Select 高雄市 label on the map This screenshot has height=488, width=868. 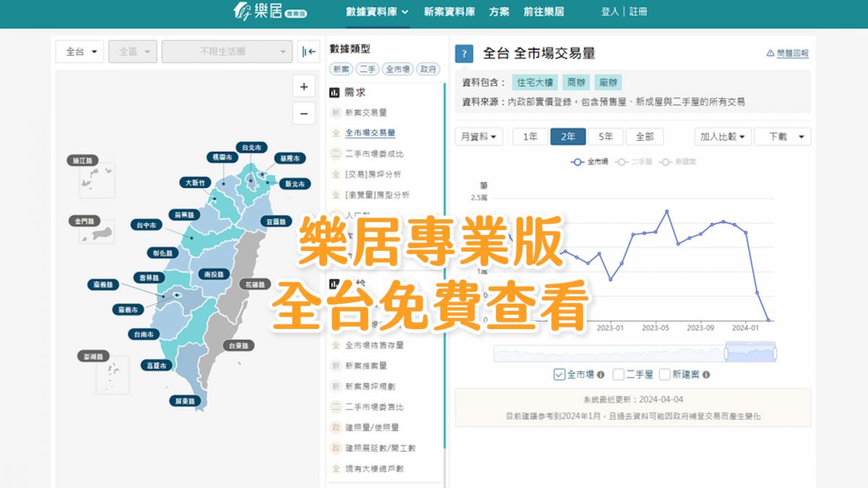[156, 365]
